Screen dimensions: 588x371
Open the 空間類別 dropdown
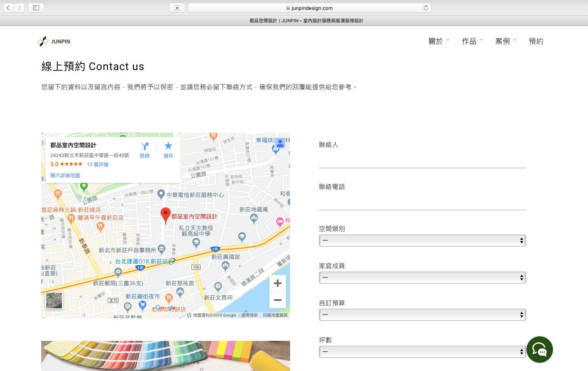422,241
